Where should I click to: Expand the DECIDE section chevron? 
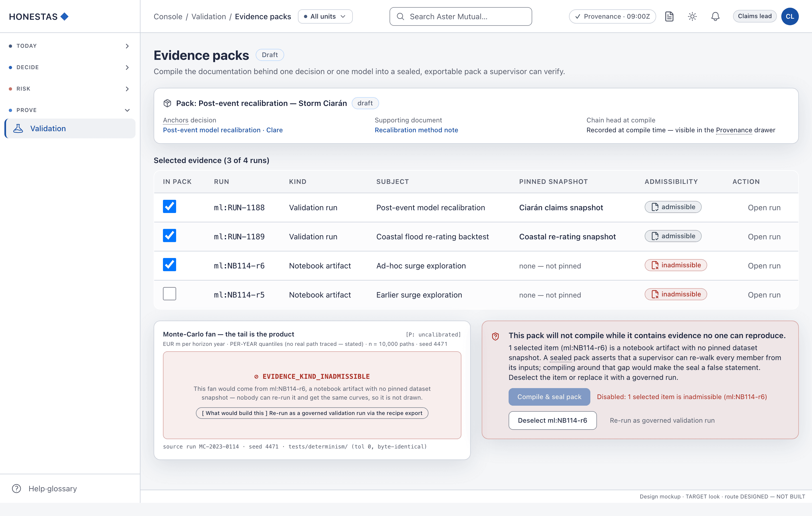click(x=127, y=68)
